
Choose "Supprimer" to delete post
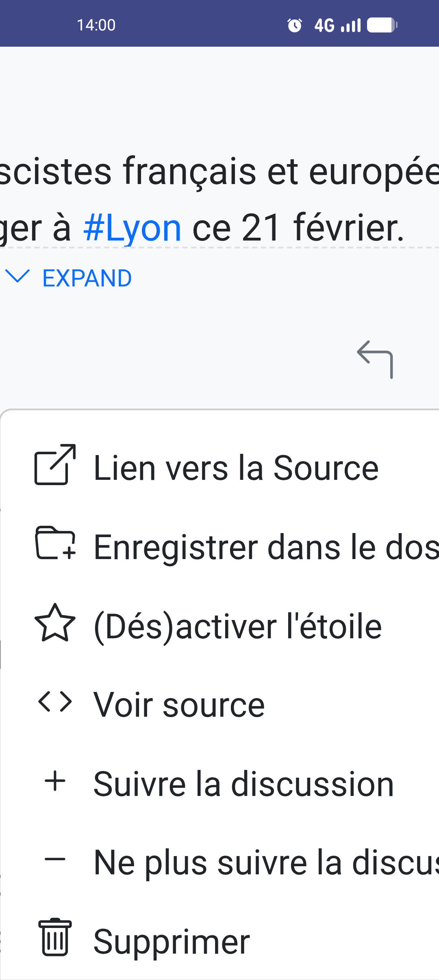[x=172, y=941]
